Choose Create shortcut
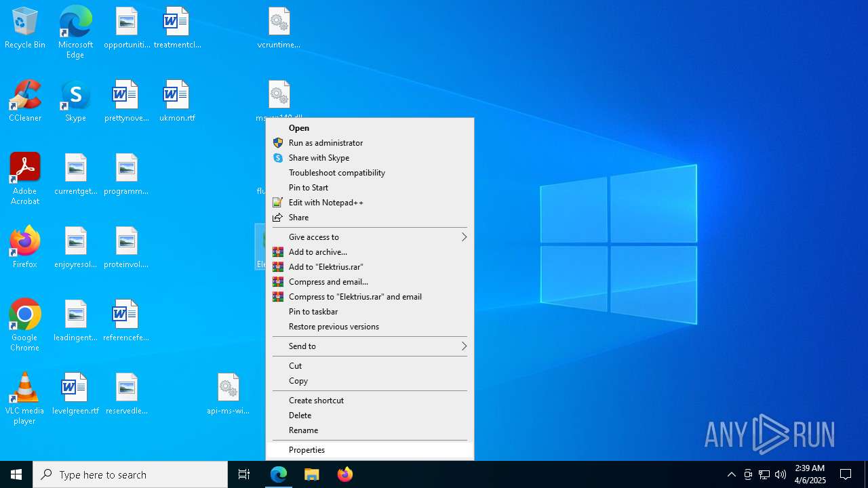The height and width of the screenshot is (488, 868). pyautogui.click(x=370, y=401)
